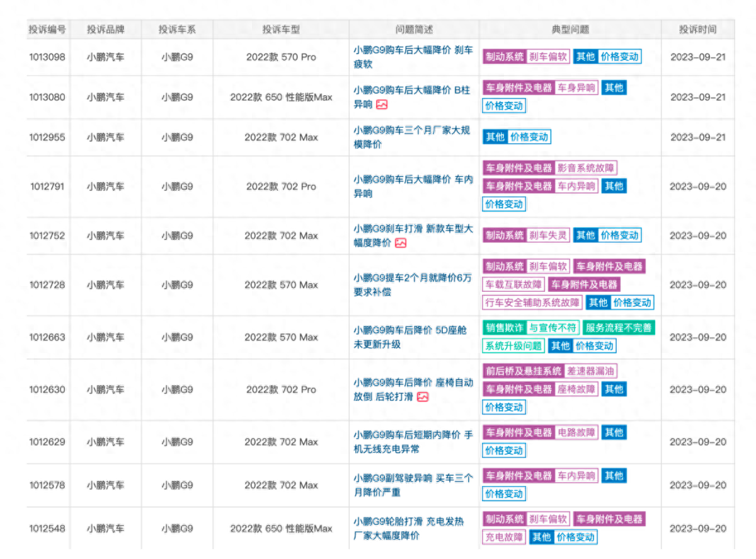Image resolution: width=756 pixels, height=559 pixels.
Task: Select 服务流程不完善 tag
Action: (x=619, y=328)
